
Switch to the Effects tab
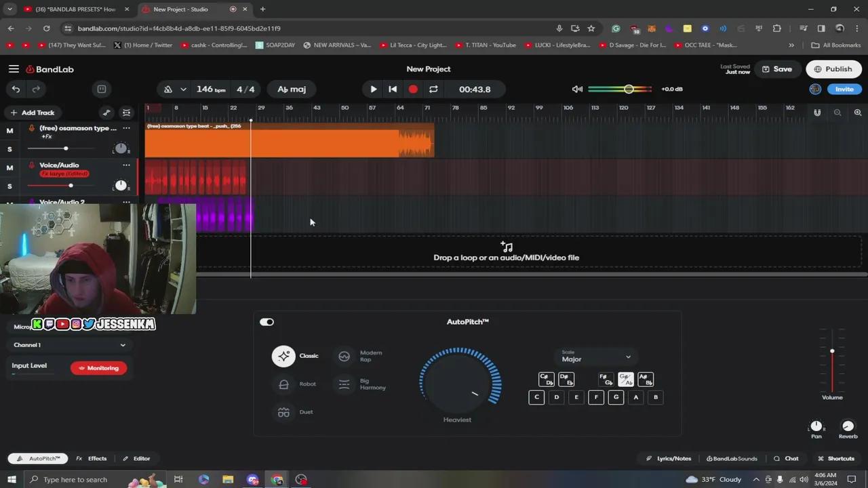point(92,459)
